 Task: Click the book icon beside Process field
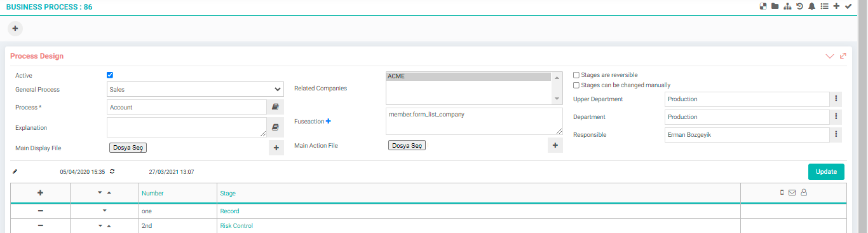(x=275, y=107)
